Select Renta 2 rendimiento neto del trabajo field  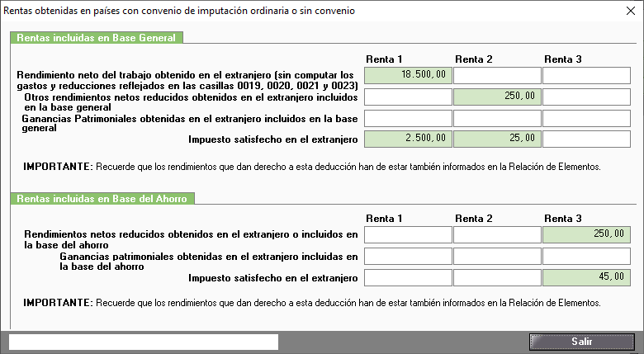point(497,76)
